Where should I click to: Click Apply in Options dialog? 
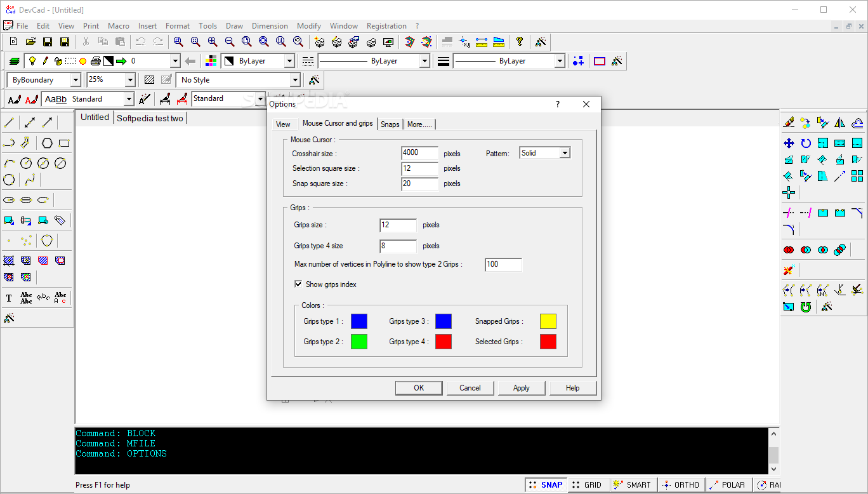click(522, 388)
